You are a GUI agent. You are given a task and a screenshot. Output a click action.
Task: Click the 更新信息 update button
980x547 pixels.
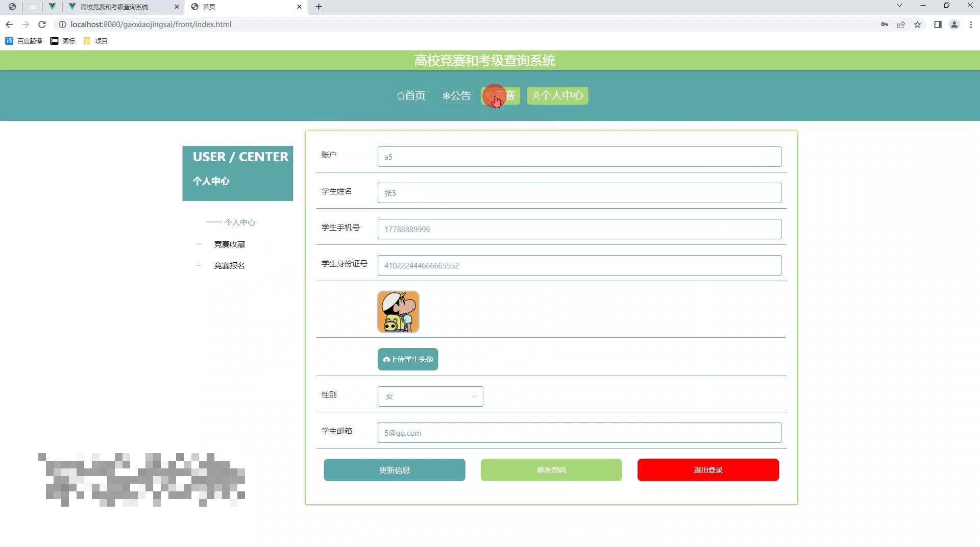394,470
